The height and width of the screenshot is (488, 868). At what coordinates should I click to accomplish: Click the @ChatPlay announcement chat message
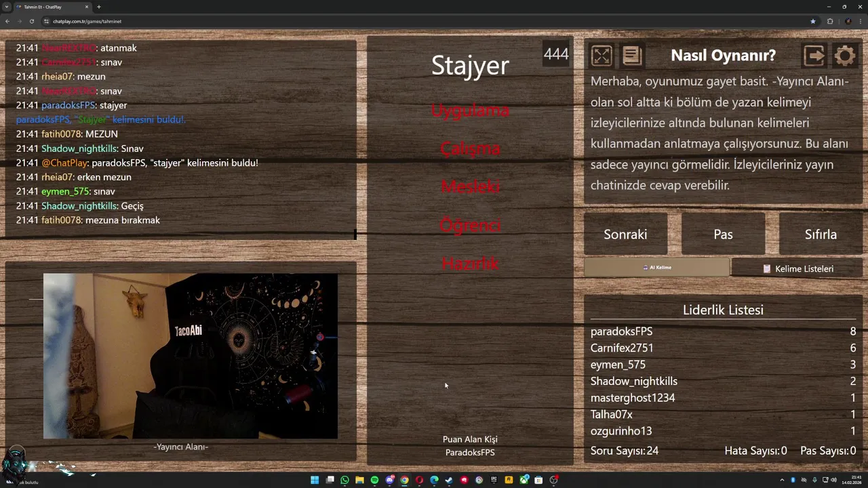[x=137, y=163]
